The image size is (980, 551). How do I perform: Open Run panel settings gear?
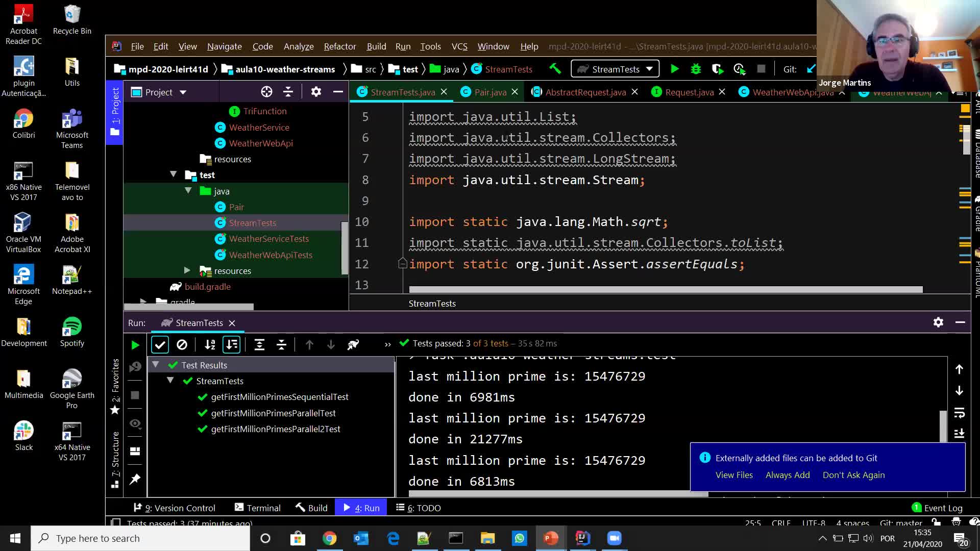coord(938,322)
